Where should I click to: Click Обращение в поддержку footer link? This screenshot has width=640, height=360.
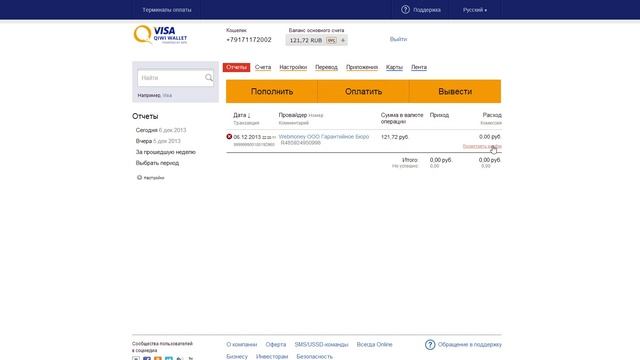470,344
